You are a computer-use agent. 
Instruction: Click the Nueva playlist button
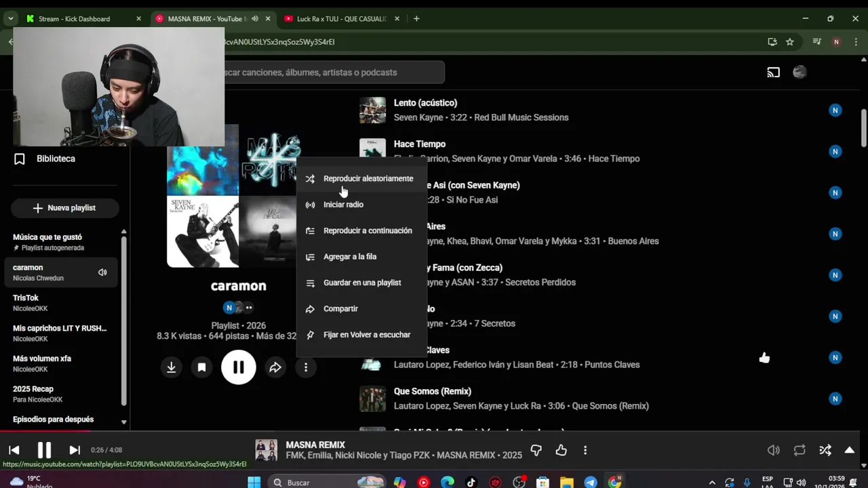(65, 208)
